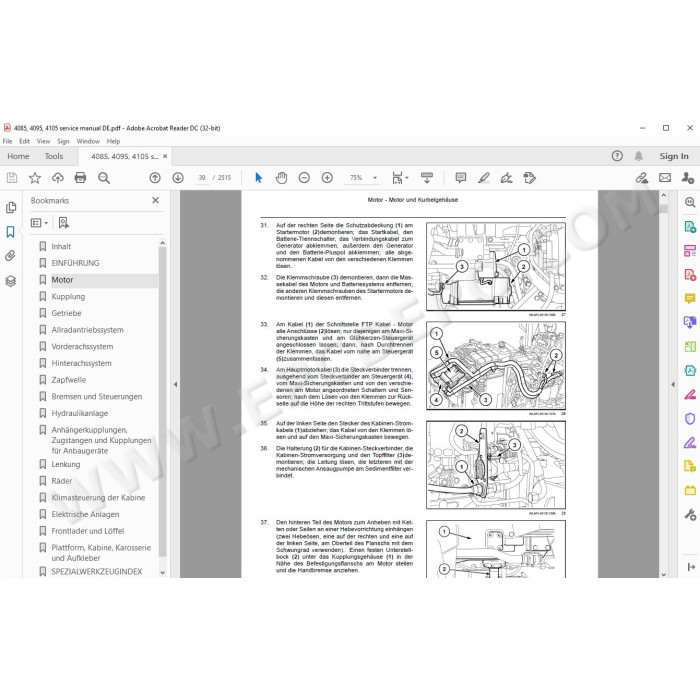Screen dimensions: 700x700
Task: Open the Help menu
Action: [113, 141]
